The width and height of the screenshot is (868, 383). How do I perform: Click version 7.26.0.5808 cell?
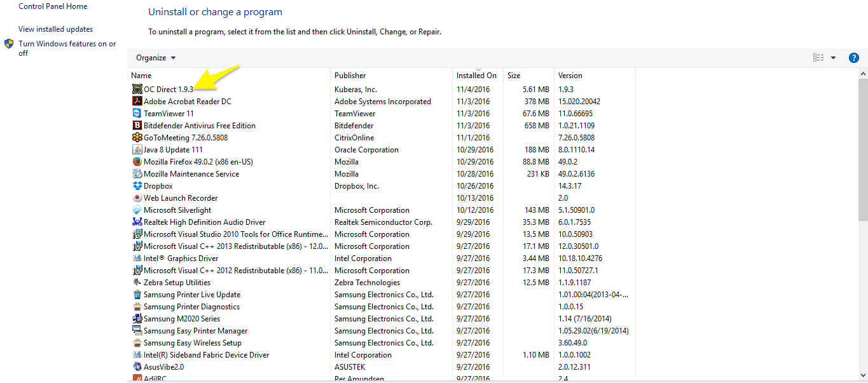[577, 138]
